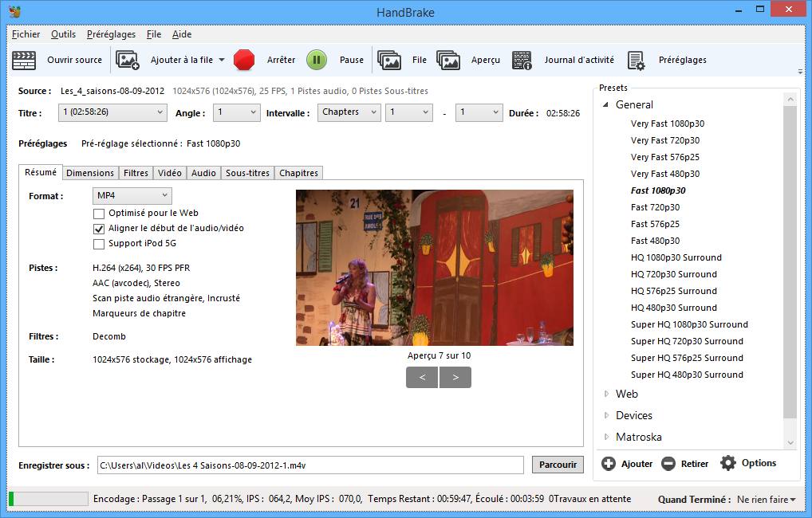Enable Optimisé pour le Web checkbox
Screen dimensions: 812x518
98,214
